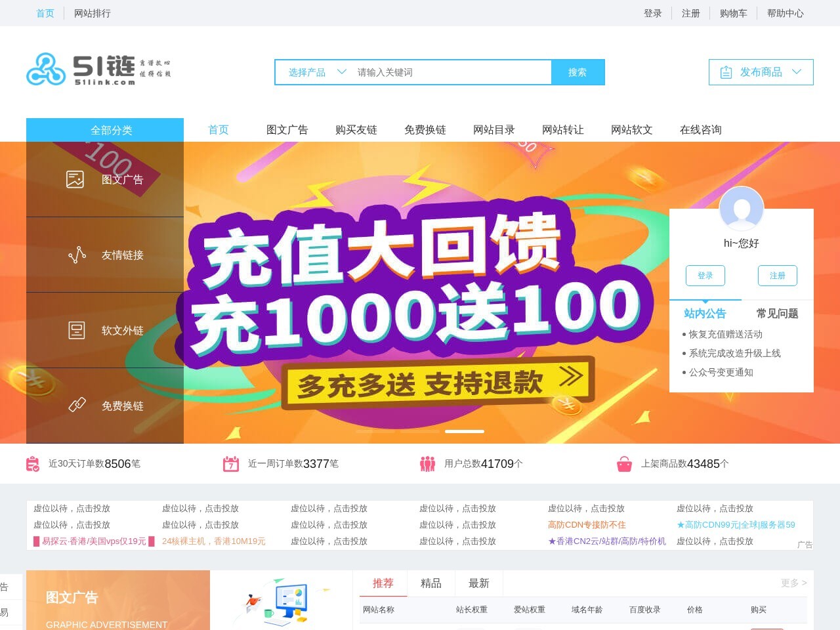Click the 搜索 search button

coord(577,72)
